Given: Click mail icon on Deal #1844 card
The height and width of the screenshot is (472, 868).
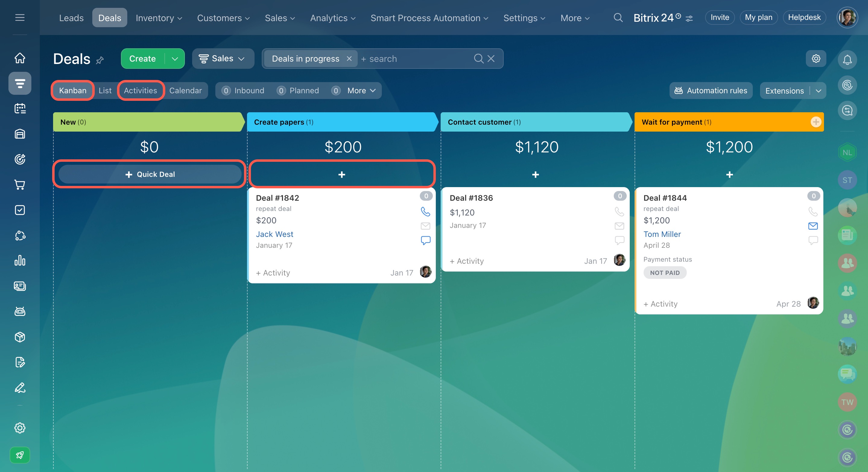Looking at the screenshot, I should (813, 226).
